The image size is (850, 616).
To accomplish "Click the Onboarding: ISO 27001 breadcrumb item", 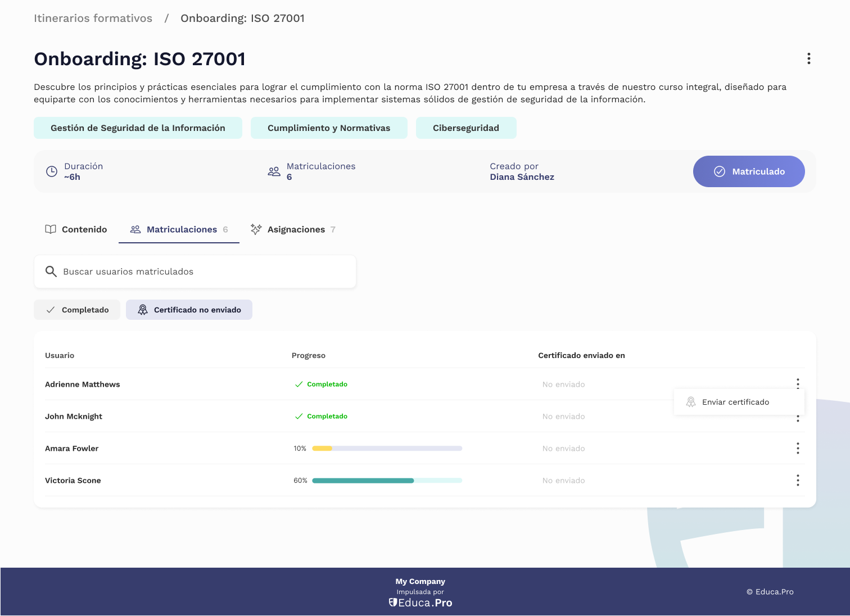I will pos(242,18).
